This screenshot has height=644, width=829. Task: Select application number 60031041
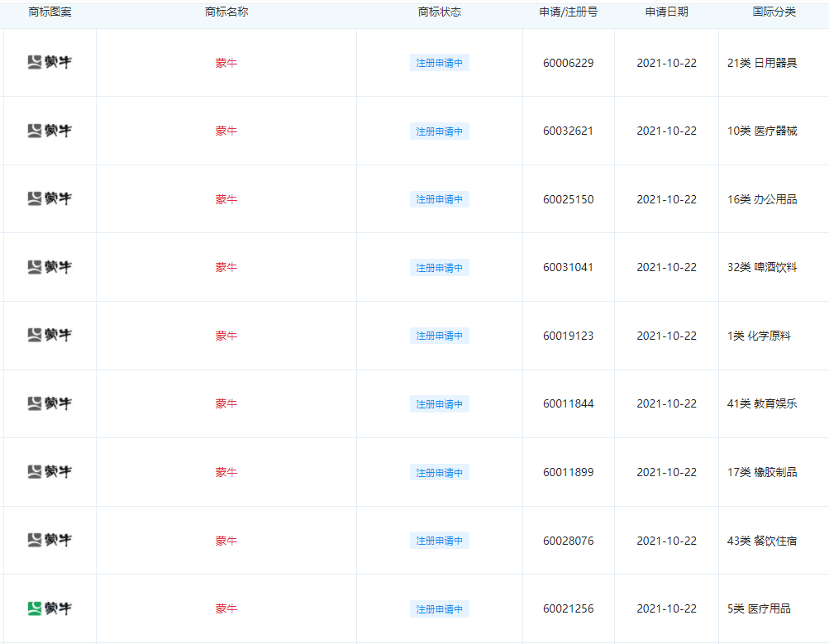pyautogui.click(x=569, y=267)
